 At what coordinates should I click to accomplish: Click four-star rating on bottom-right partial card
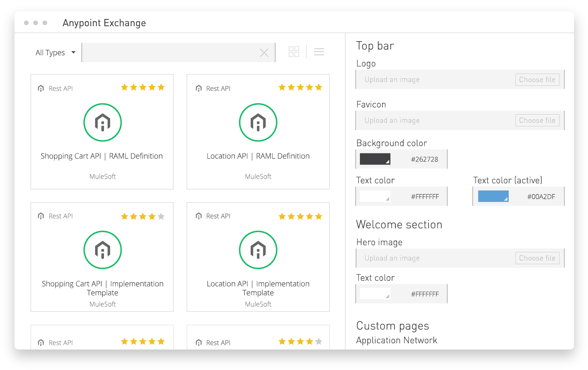pos(300,341)
